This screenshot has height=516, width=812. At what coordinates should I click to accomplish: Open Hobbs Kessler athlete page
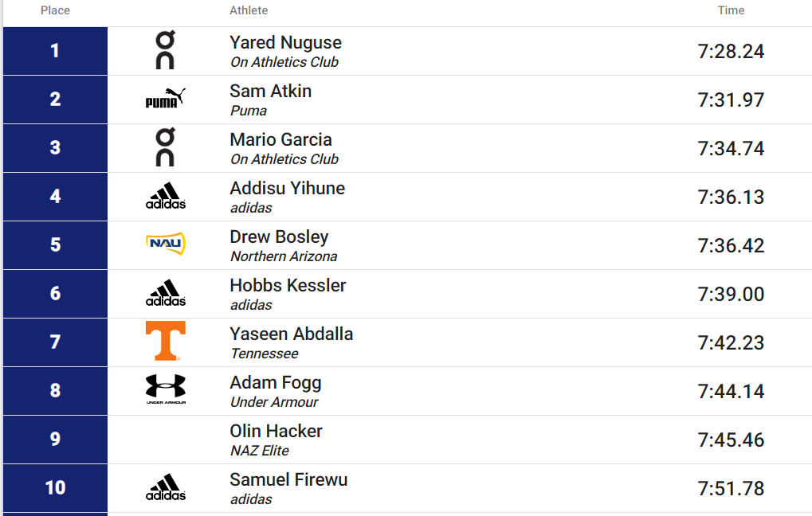point(288,285)
